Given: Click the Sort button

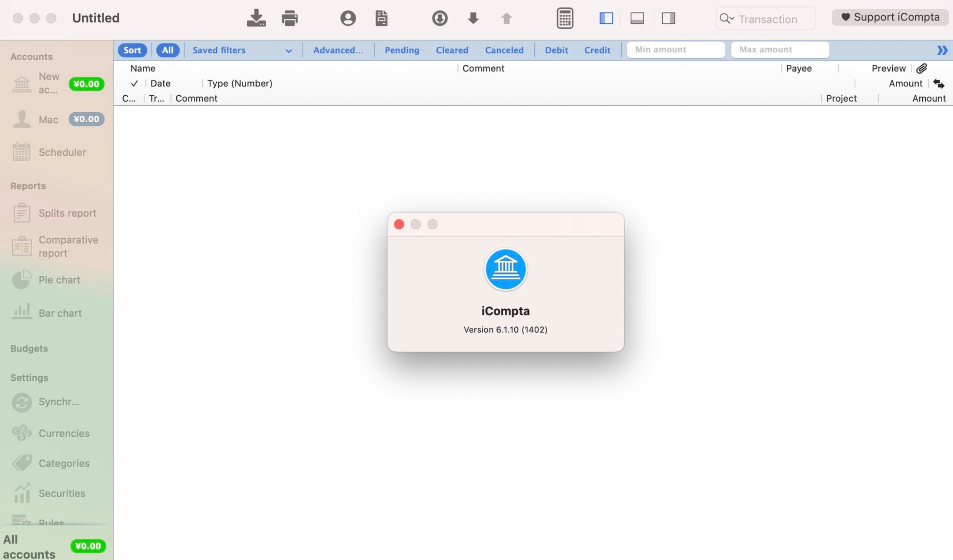Looking at the screenshot, I should [x=132, y=50].
